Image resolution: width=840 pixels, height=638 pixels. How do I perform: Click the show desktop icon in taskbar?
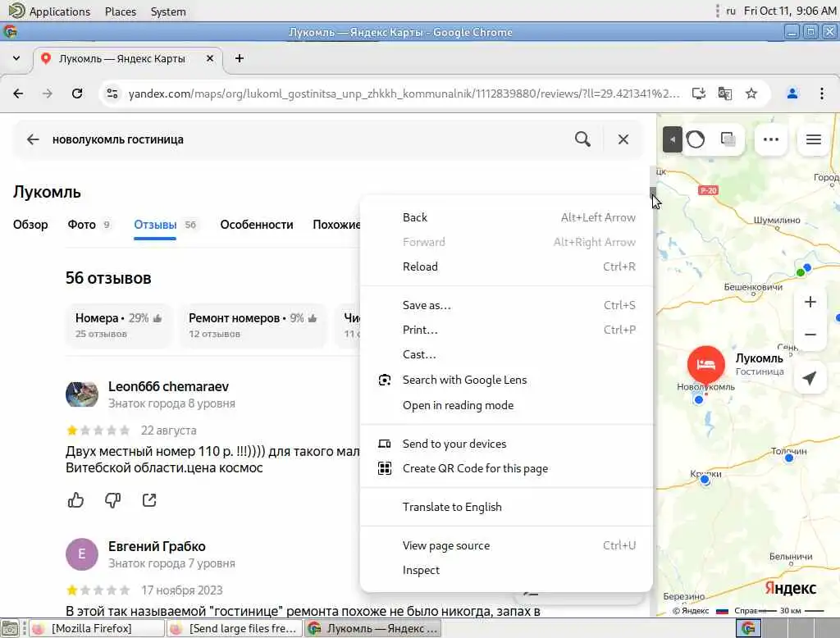click(x=9, y=628)
